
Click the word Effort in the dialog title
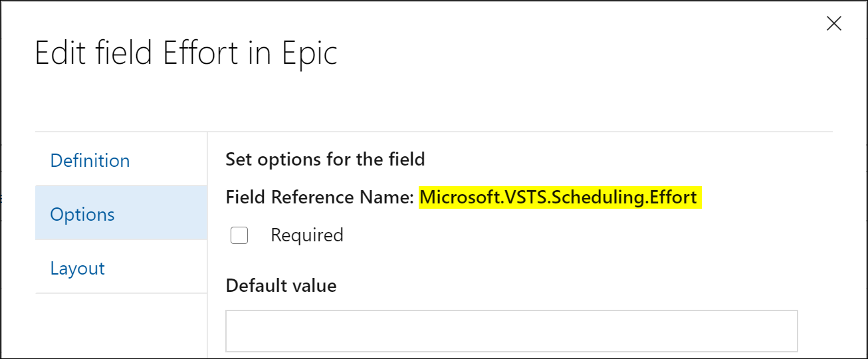pos(200,53)
